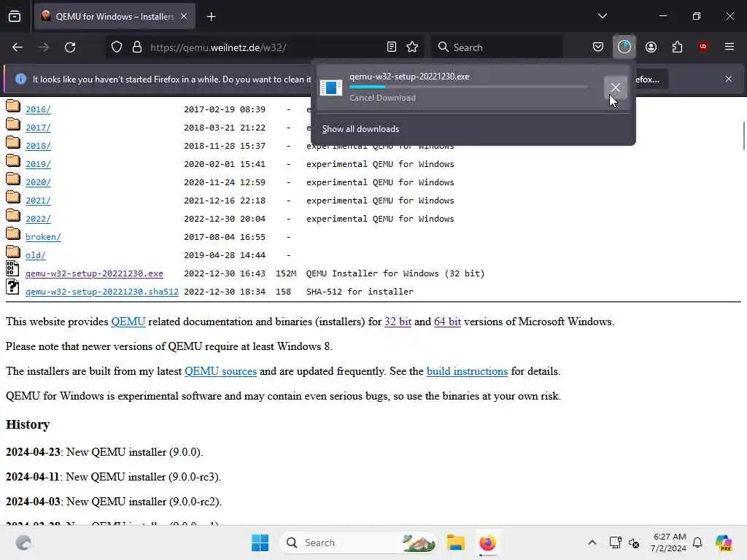Open the downloads toolbar button
Image resolution: width=747 pixels, height=560 pixels.
(624, 47)
